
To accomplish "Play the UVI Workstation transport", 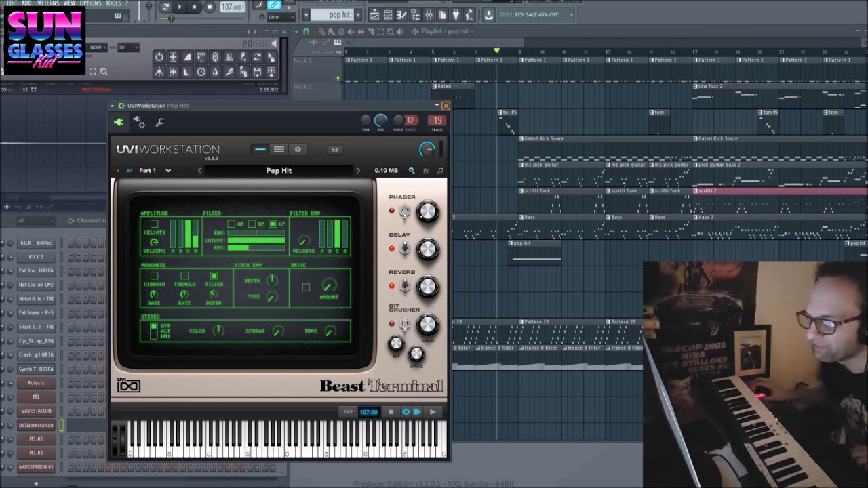I will click(433, 411).
